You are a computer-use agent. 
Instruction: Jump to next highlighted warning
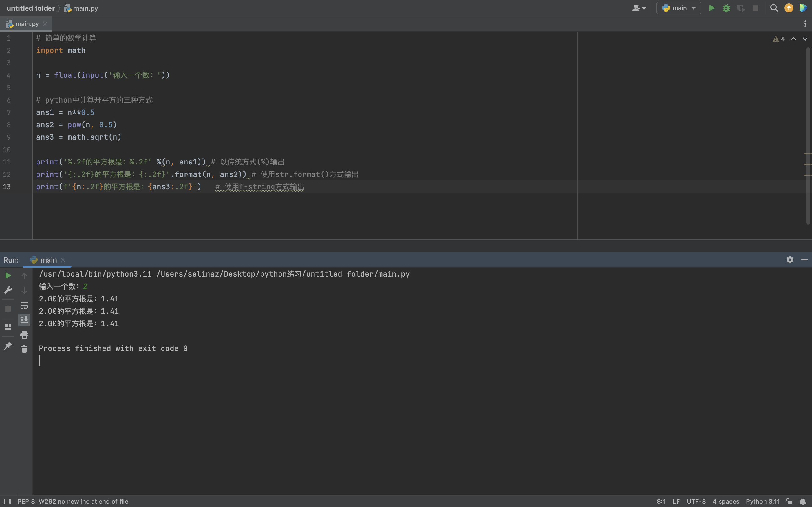tap(805, 39)
